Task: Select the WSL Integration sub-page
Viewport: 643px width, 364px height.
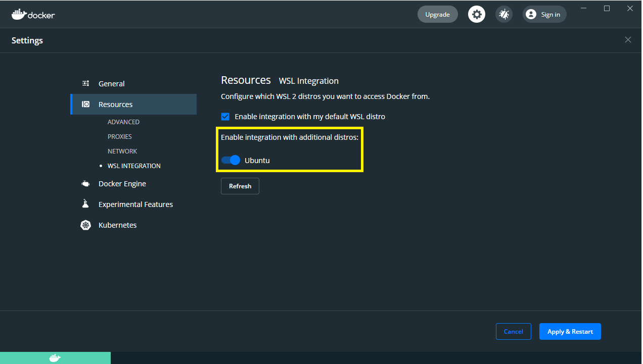Action: coord(134,166)
